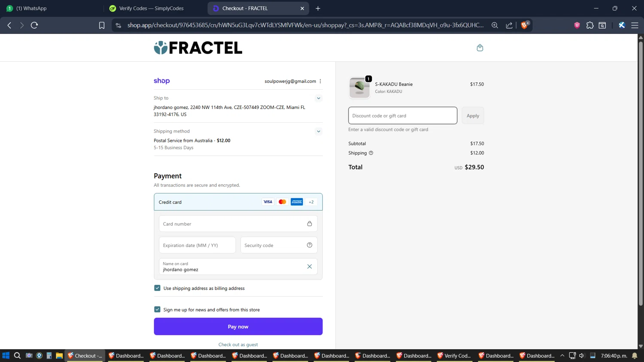This screenshot has width=644, height=362.
Task: Focus the Discount code or gift card field
Action: [x=403, y=115]
